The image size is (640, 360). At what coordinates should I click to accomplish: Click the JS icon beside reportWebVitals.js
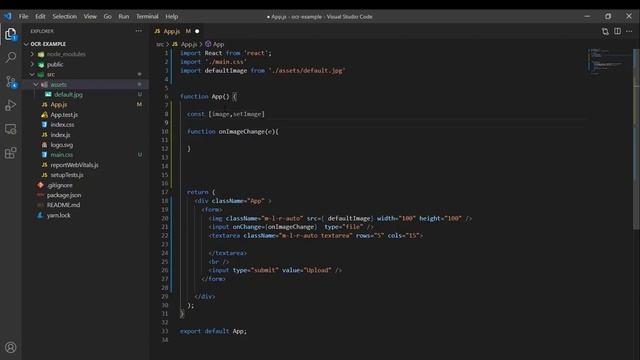tap(44, 165)
